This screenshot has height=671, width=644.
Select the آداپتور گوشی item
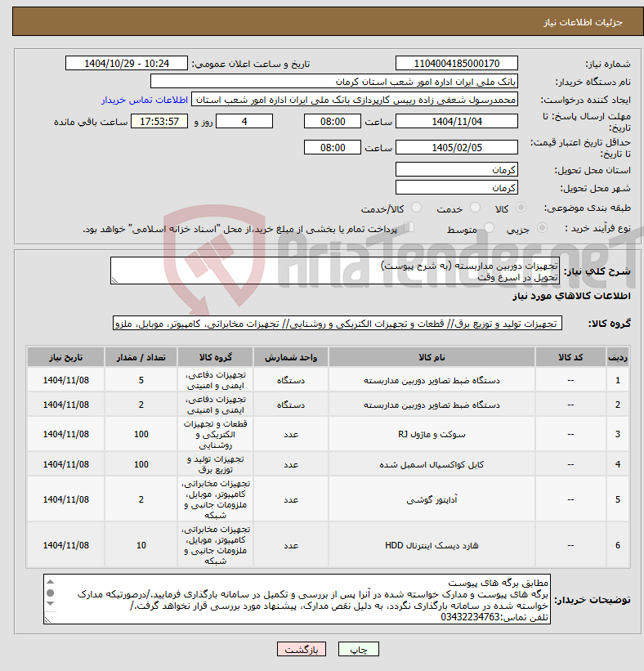(x=432, y=499)
